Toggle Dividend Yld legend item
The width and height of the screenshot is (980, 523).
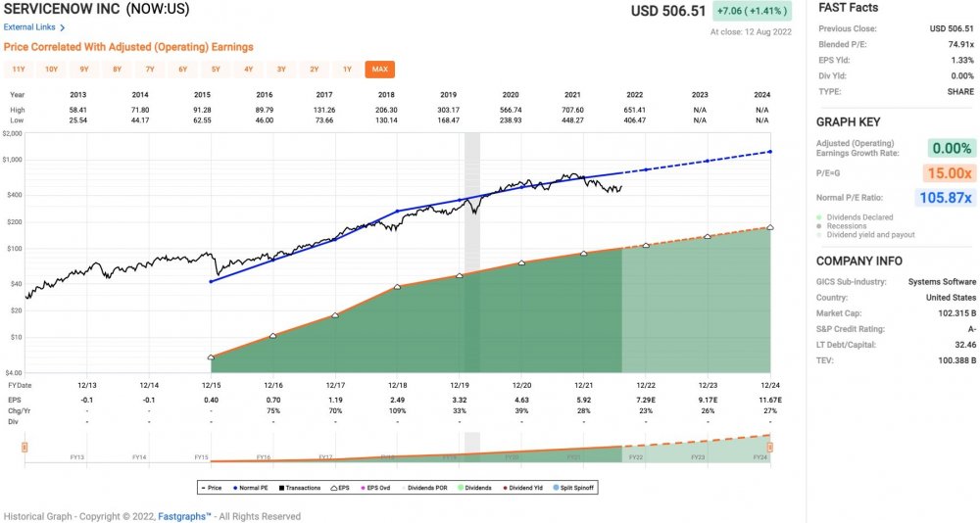coord(522,488)
